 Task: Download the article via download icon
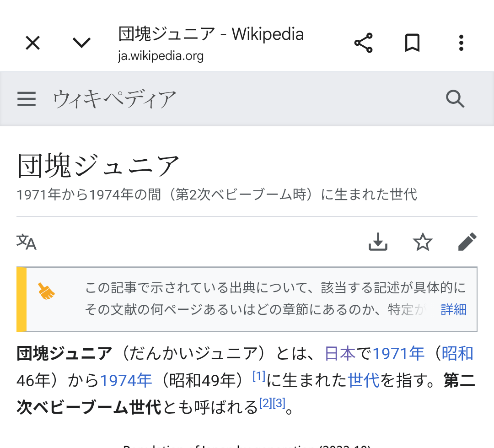point(378,242)
